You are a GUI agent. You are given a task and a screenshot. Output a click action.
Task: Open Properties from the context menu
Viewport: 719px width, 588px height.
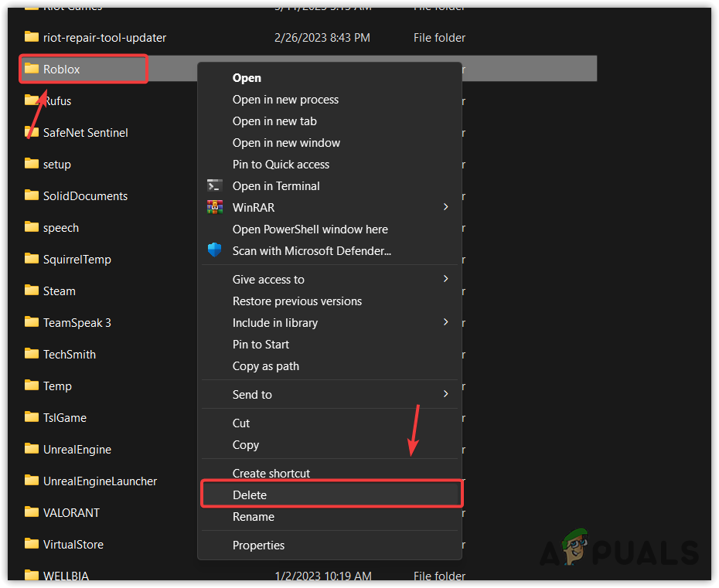click(258, 545)
